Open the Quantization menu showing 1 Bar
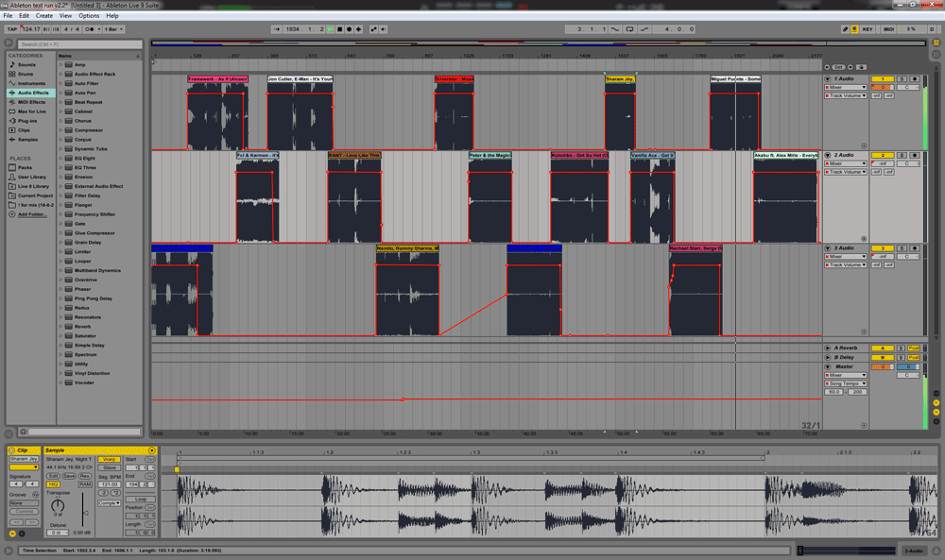Viewport: 945px width, 560px height. pos(113,29)
